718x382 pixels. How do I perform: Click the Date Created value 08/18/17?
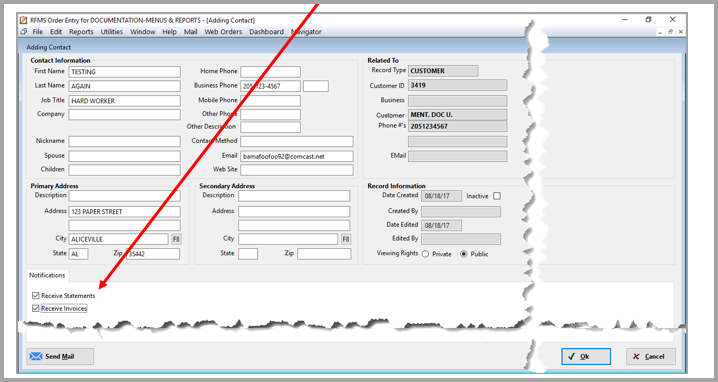(441, 196)
